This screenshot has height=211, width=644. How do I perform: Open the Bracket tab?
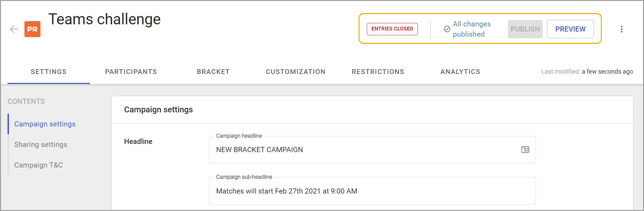point(213,72)
